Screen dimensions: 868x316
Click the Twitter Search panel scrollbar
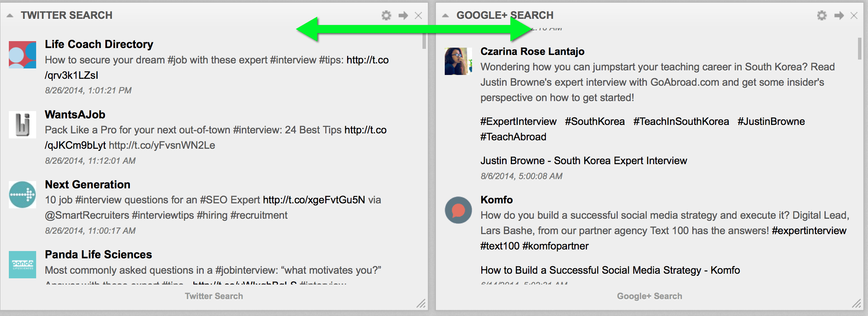click(424, 42)
